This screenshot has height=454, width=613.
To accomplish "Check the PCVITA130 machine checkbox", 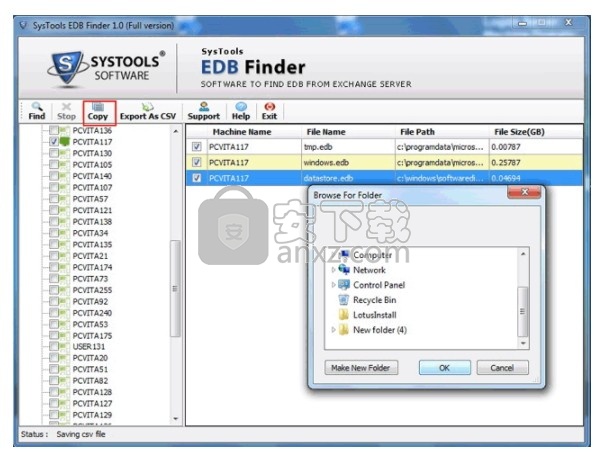I will point(54,153).
